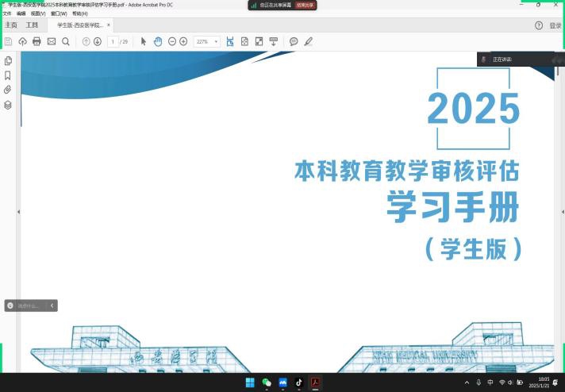
Task: Click the page number input field
Action: [113, 41]
